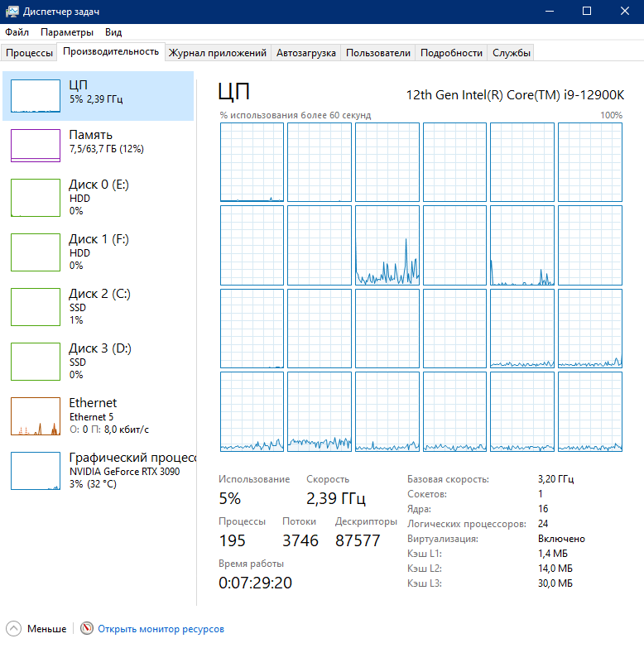Viewport: 644px width, 648px height.
Task: Select Диск 2 (C:) SSD entry
Action: click(x=99, y=306)
